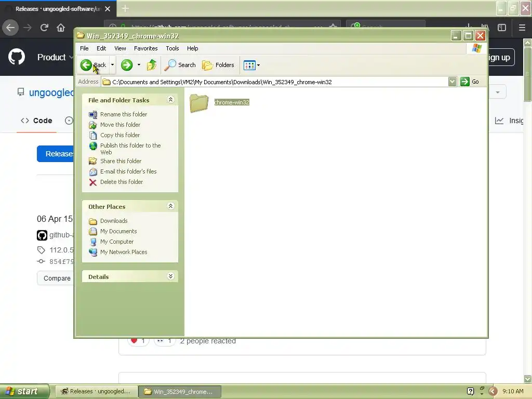Click the heart reaction on GitHub release
Screen dimensions: 532x399
(x=138, y=341)
